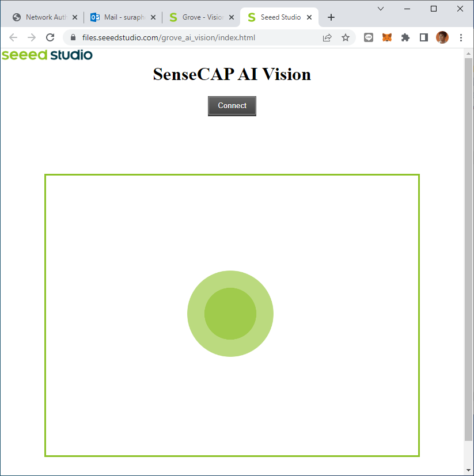Maximize the Chrome window
The image size is (474, 476).
click(x=434, y=9)
